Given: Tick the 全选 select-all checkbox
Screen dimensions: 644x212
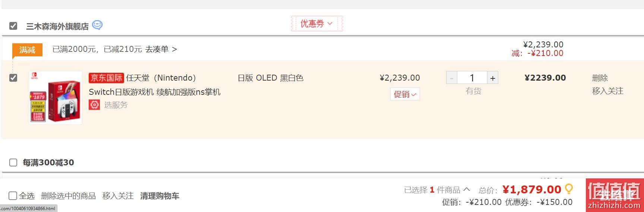Looking at the screenshot, I should [13, 196].
